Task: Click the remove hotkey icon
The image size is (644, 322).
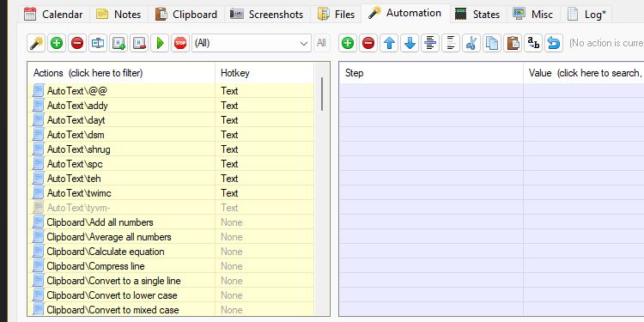Action: tap(139, 43)
